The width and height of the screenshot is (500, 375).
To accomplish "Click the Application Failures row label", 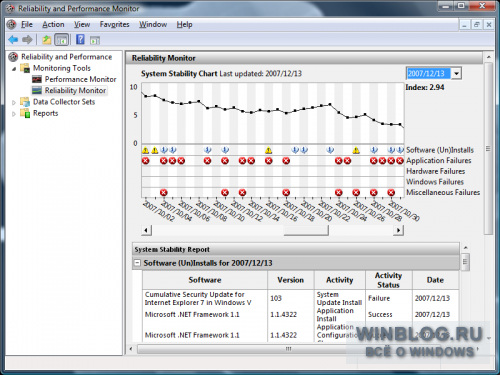I will tap(439, 161).
